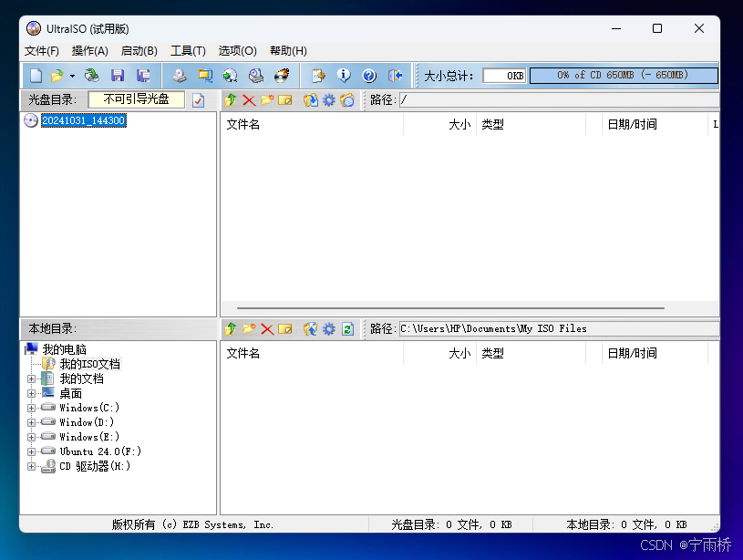Click 本地目录: 0 文件, 0 KB status text
743x560 pixels.
click(x=626, y=524)
